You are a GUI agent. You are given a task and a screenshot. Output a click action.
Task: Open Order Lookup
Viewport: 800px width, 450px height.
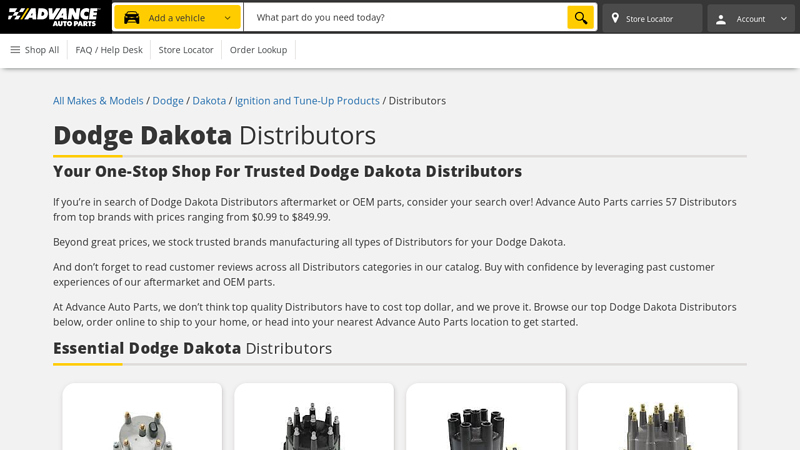258,49
